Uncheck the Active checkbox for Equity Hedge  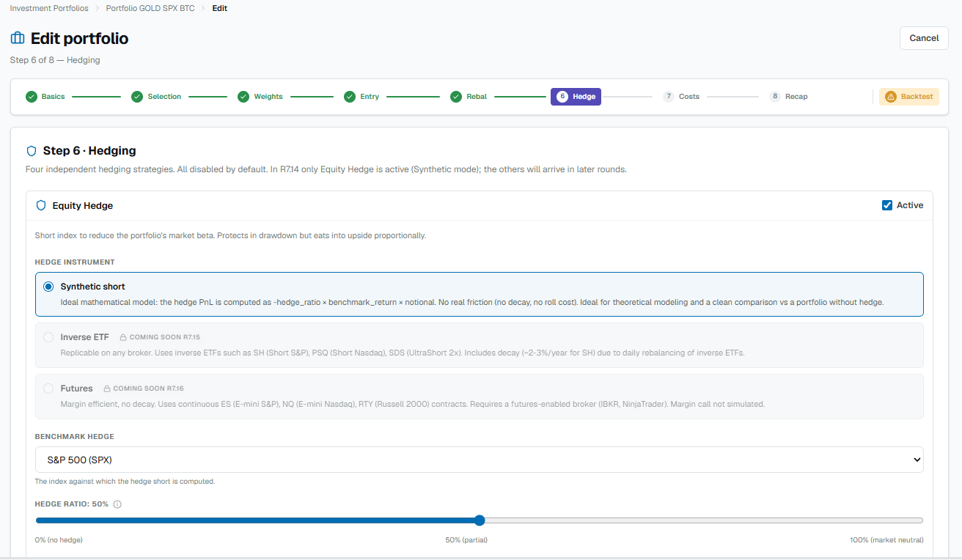(887, 205)
